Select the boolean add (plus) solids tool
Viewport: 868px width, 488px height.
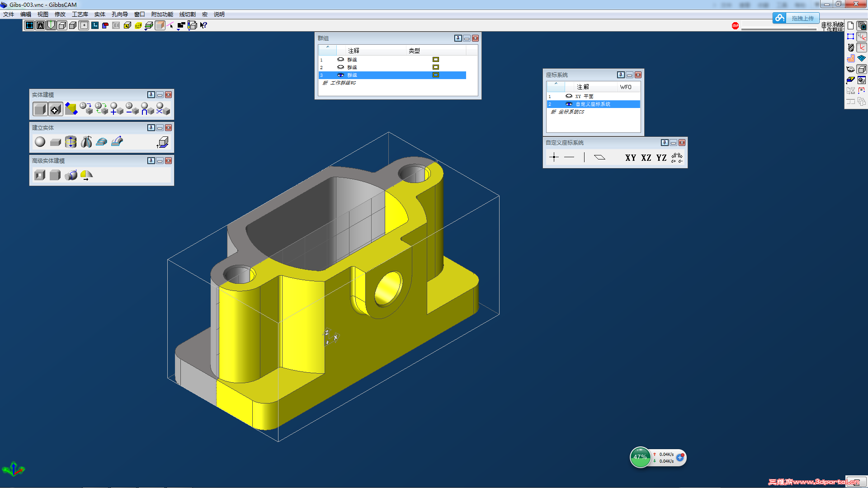click(117, 108)
